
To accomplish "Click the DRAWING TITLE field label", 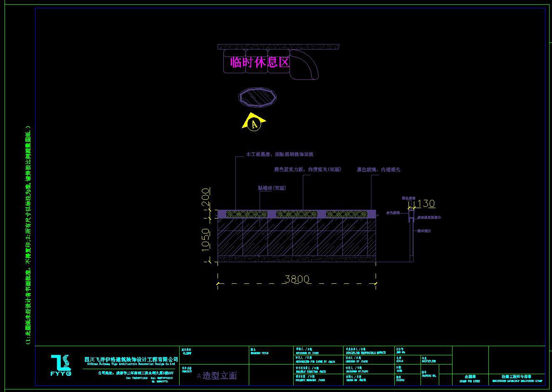I will pyautogui.click(x=260, y=352).
